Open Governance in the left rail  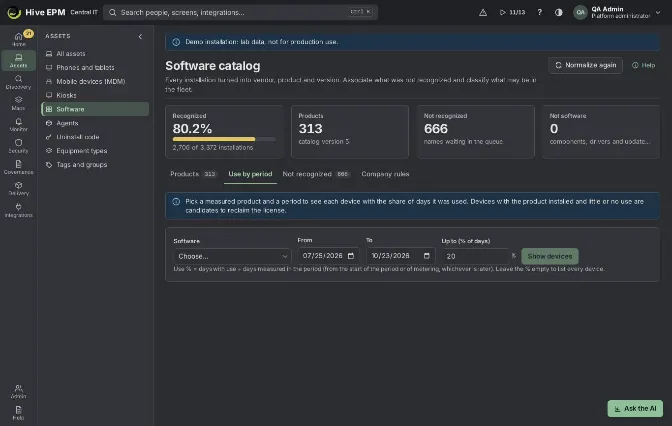(x=18, y=167)
